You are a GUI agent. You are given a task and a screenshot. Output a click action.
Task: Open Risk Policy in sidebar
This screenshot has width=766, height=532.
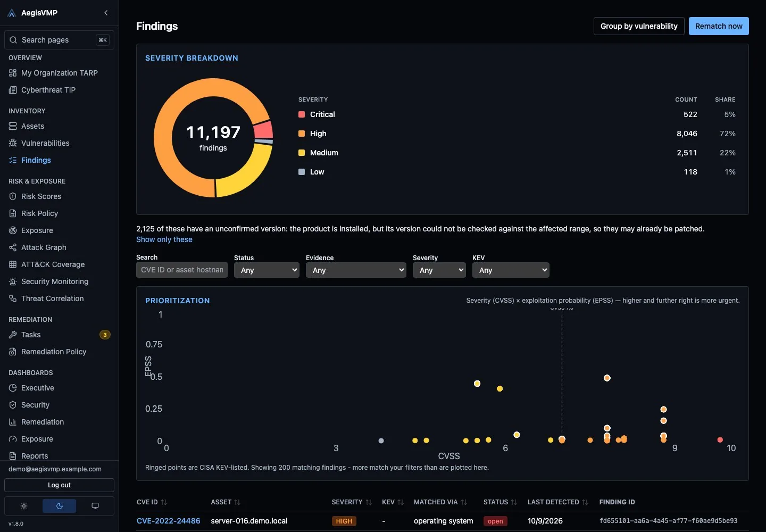point(59,213)
